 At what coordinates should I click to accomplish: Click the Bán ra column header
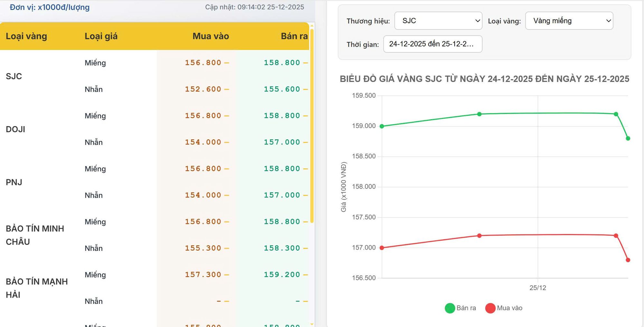point(294,36)
